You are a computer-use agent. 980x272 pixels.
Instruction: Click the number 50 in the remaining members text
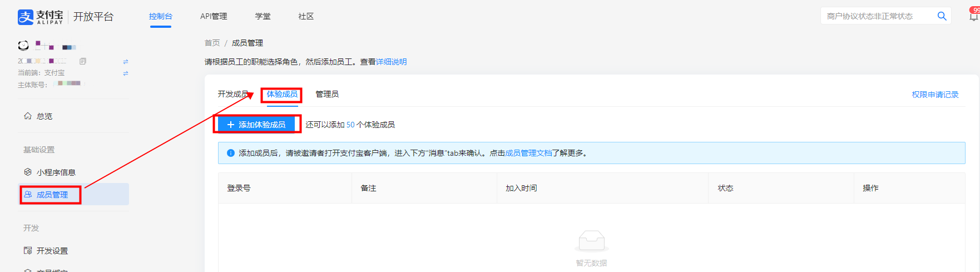pos(350,125)
